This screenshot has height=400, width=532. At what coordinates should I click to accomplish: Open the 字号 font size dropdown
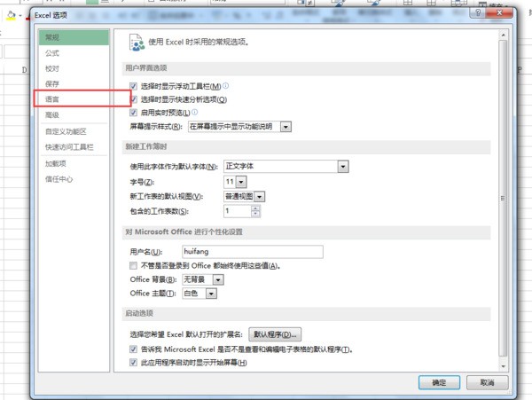[x=241, y=181]
